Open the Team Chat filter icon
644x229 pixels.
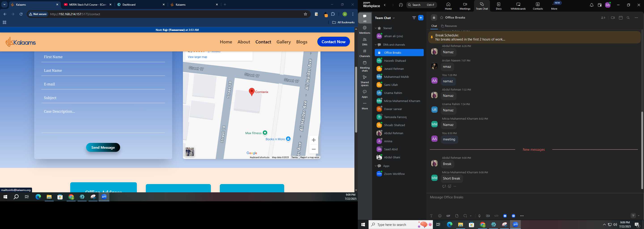click(414, 18)
